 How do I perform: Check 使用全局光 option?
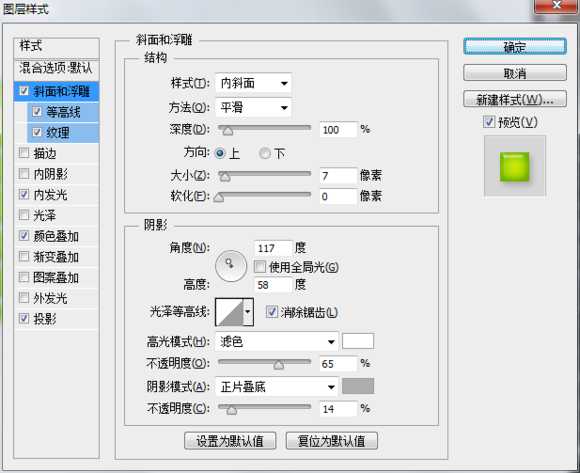pos(260,267)
